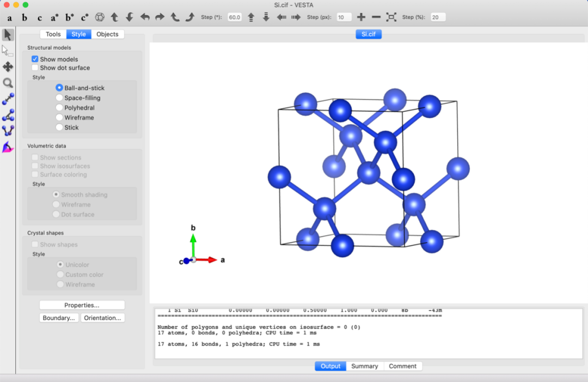The width and height of the screenshot is (588, 382).
Task: View the structure along the c axis
Action: coord(39,17)
